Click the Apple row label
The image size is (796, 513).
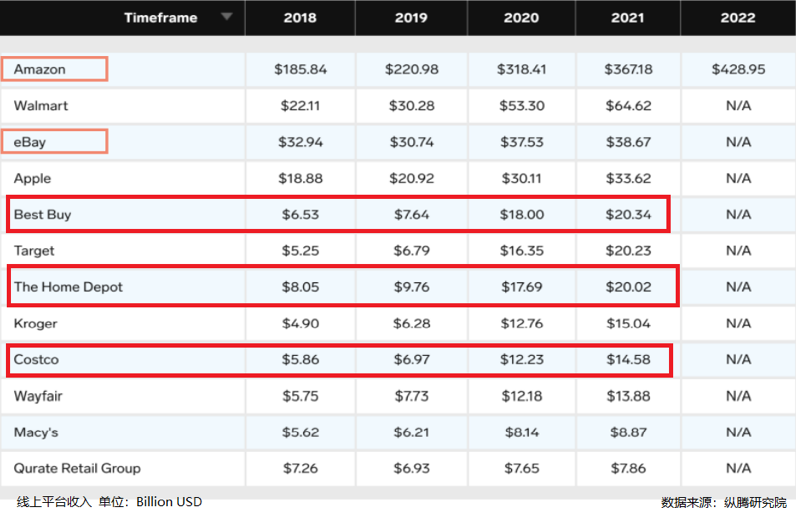click(32, 178)
